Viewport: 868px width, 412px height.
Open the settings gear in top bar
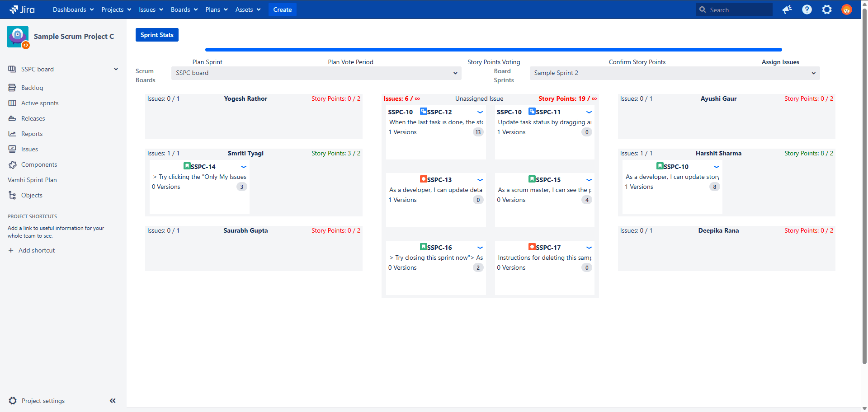pos(827,9)
